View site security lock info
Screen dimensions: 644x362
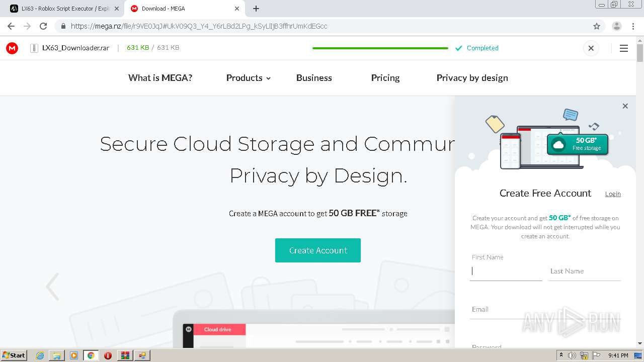63,26
